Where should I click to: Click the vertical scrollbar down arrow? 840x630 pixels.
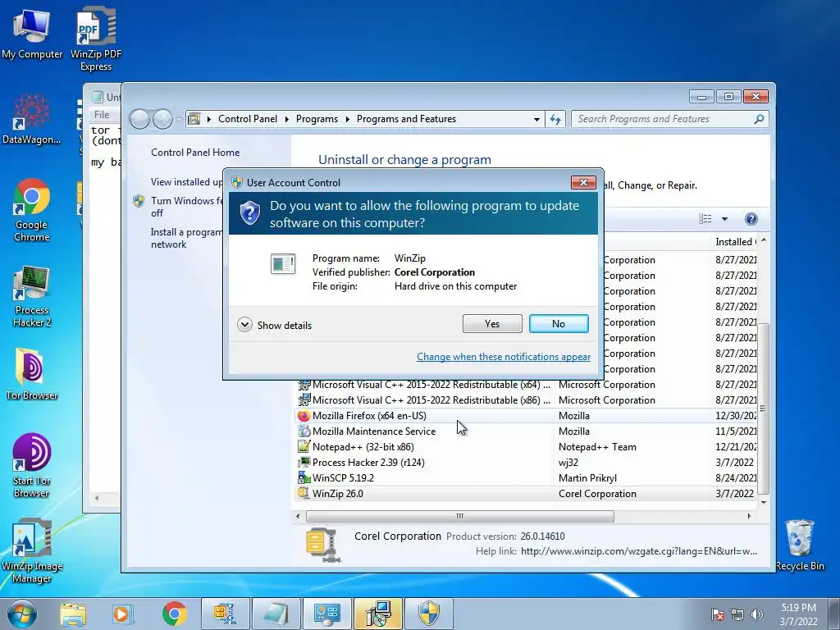[x=764, y=503]
